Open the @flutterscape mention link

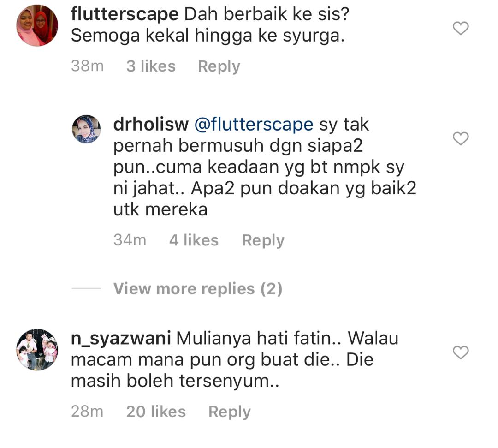(x=254, y=124)
